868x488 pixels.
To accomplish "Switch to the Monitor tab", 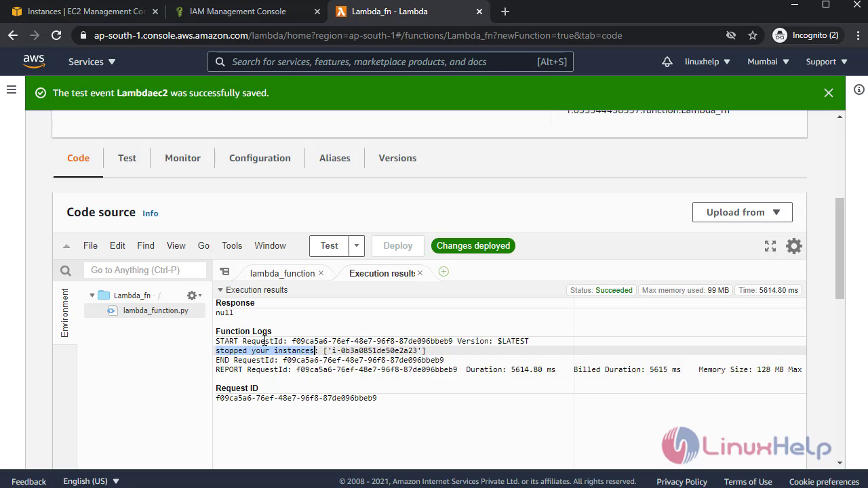I will (x=182, y=158).
